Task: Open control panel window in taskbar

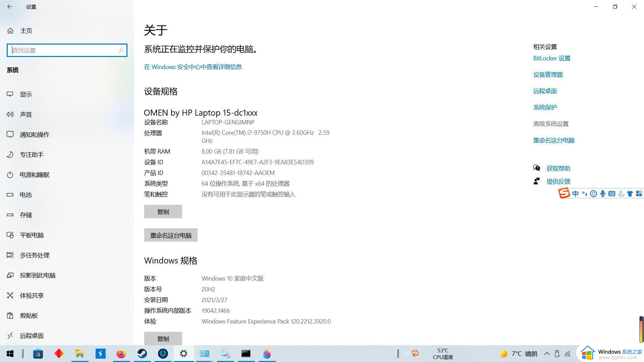Action: [x=204, y=354]
